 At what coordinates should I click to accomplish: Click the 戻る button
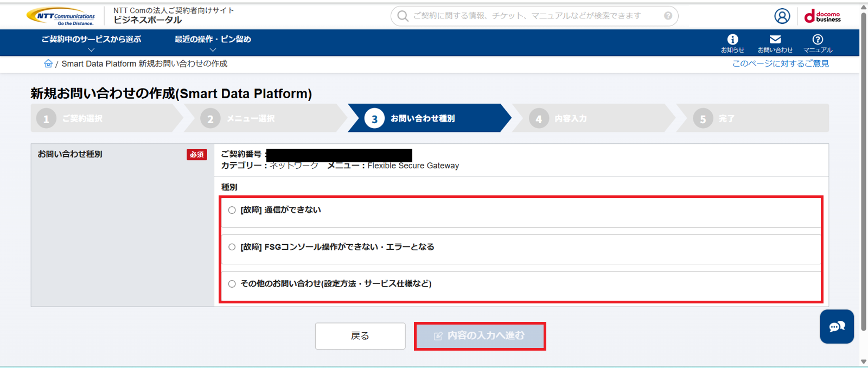pyautogui.click(x=360, y=336)
